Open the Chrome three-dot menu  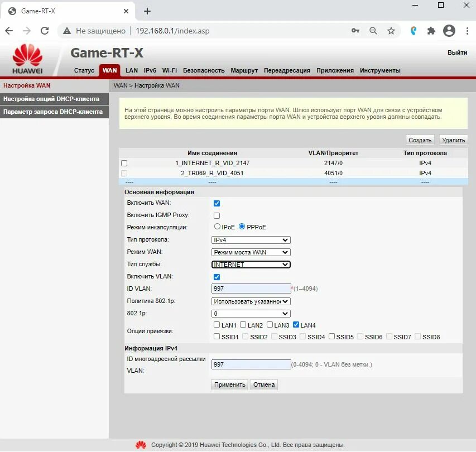[x=467, y=31]
